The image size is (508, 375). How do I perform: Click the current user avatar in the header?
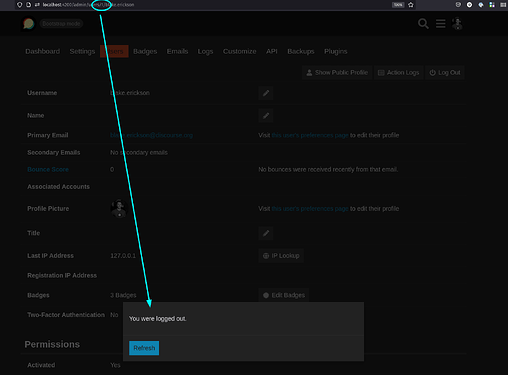click(457, 24)
